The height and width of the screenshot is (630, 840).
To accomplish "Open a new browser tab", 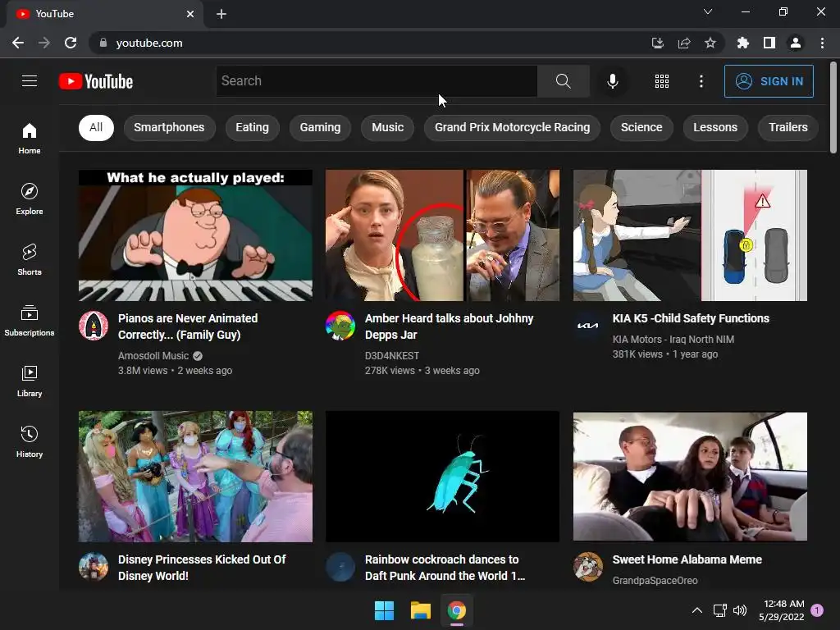I will pyautogui.click(x=221, y=14).
